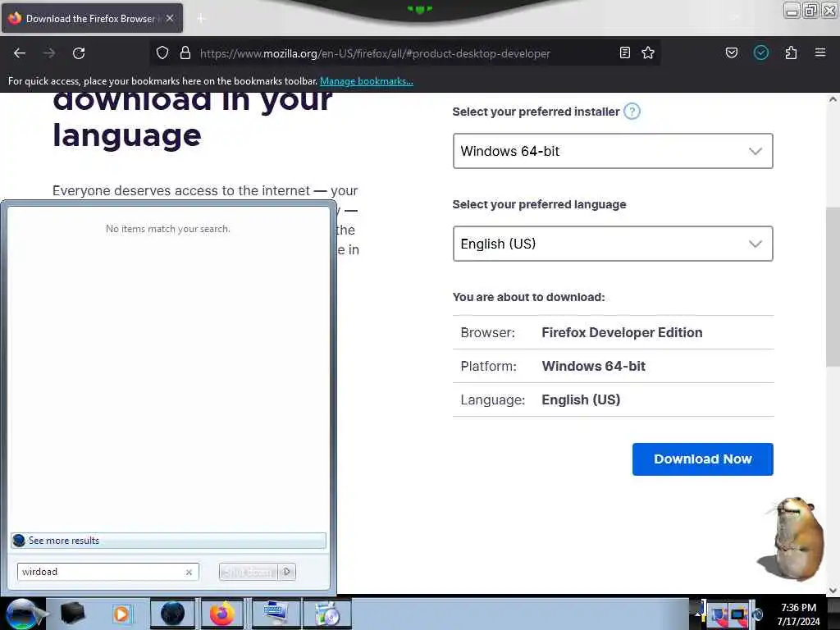
Task: Open installer help question mark icon
Action: coord(632,112)
